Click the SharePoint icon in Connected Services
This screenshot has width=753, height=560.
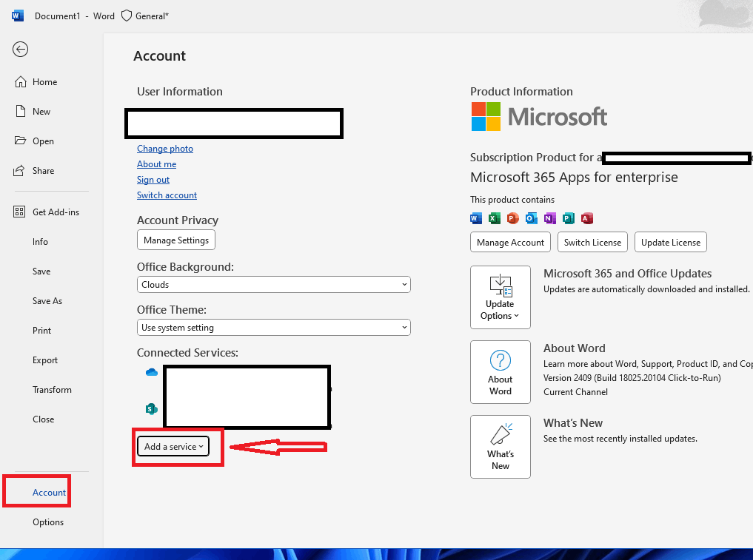(x=151, y=409)
